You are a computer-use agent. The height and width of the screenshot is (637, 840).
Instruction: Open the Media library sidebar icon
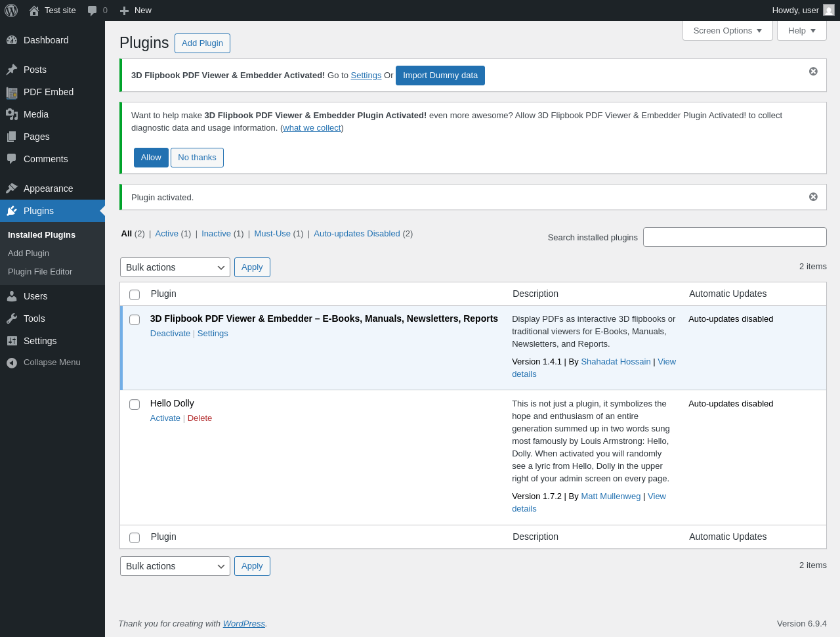[x=12, y=114]
